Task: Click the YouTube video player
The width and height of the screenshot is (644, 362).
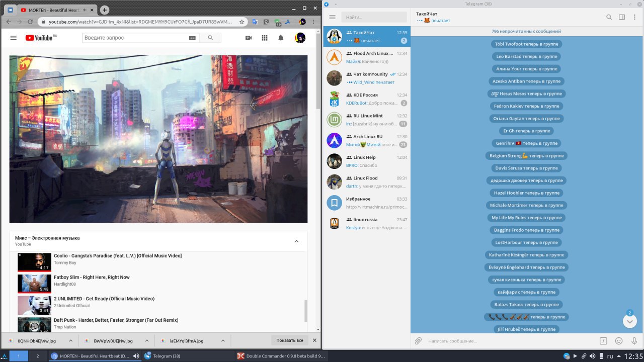Action: point(158,139)
